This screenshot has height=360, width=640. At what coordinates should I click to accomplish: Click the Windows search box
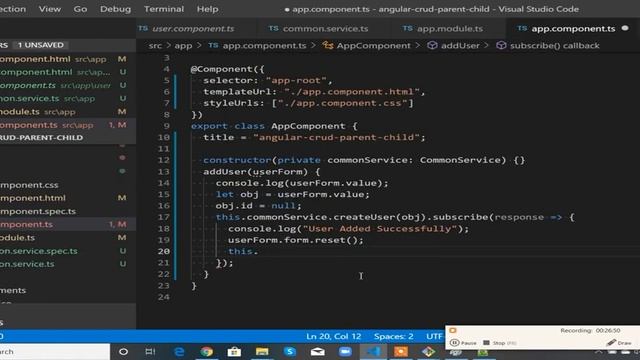[x=55, y=351]
